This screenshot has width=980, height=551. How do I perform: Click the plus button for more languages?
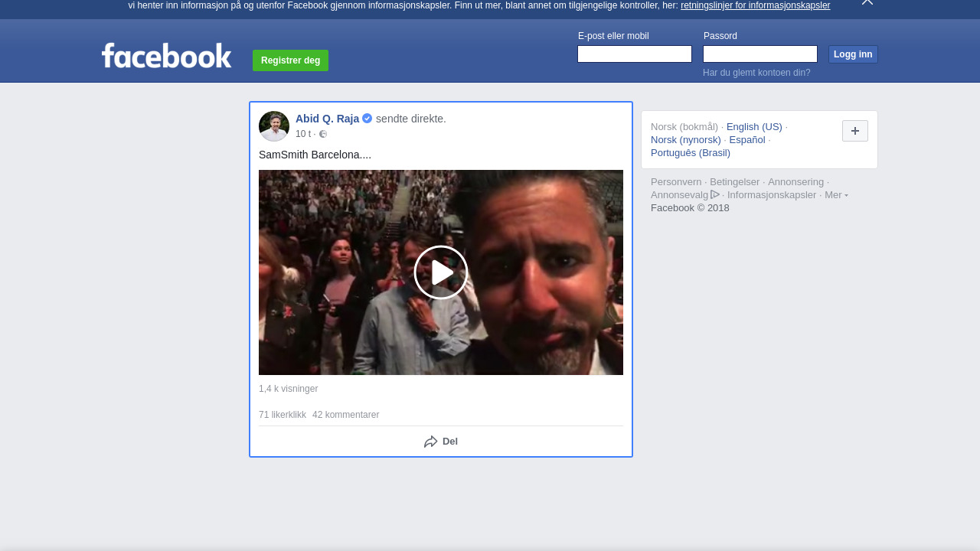pyautogui.click(x=855, y=131)
